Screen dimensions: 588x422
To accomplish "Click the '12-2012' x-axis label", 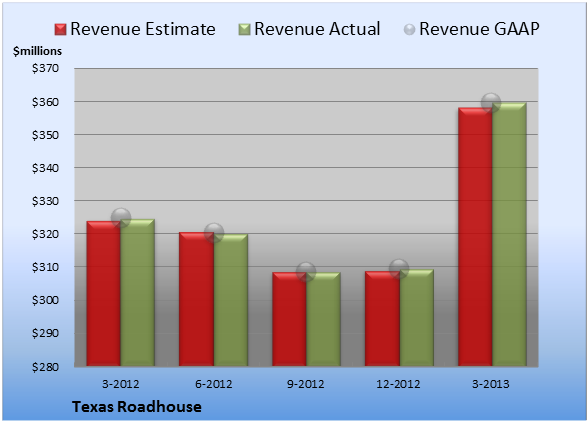I will [x=398, y=384].
